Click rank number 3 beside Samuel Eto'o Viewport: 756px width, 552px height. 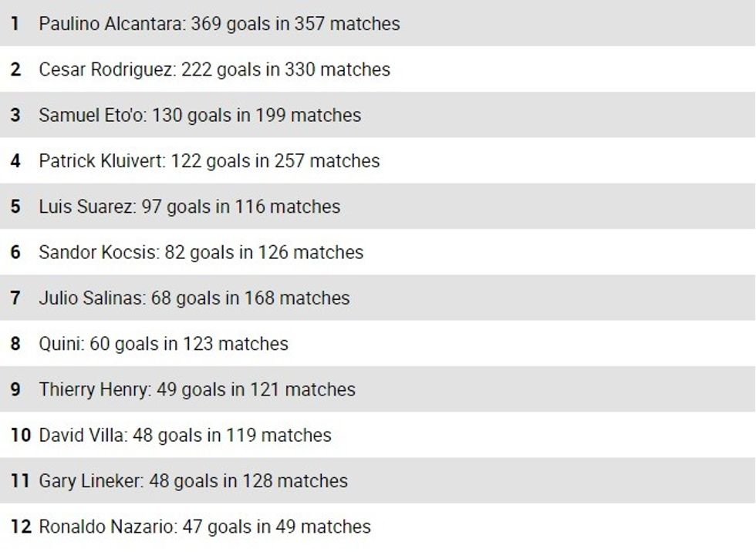[15, 115]
